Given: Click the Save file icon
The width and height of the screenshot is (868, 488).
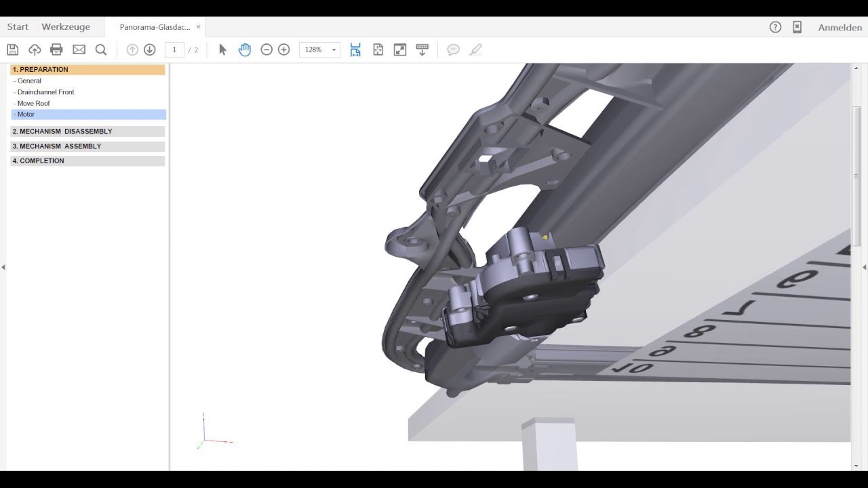Looking at the screenshot, I should 12,49.
